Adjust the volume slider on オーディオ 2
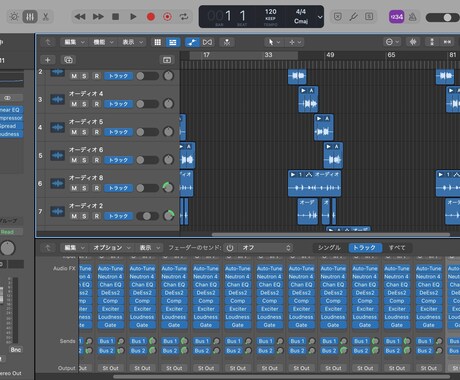Screen dimensions: 460x380 (x=147, y=216)
